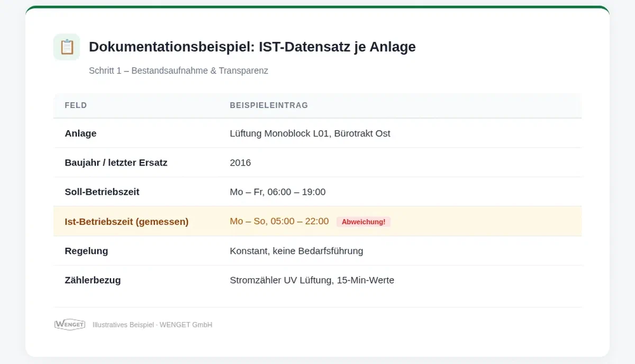Click the 'Regelung' field label
The image size is (635, 364).
(86, 251)
